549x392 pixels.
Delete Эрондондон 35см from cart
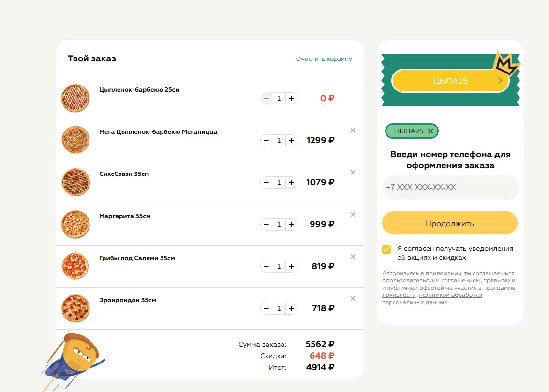click(x=353, y=298)
